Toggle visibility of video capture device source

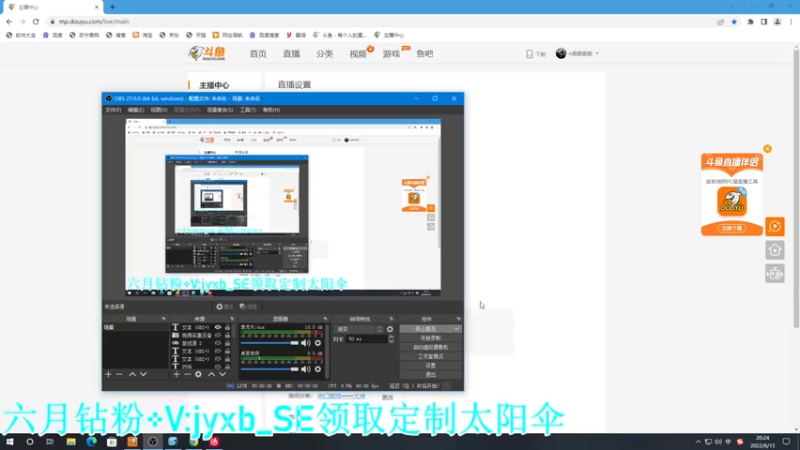pyautogui.click(x=218, y=335)
